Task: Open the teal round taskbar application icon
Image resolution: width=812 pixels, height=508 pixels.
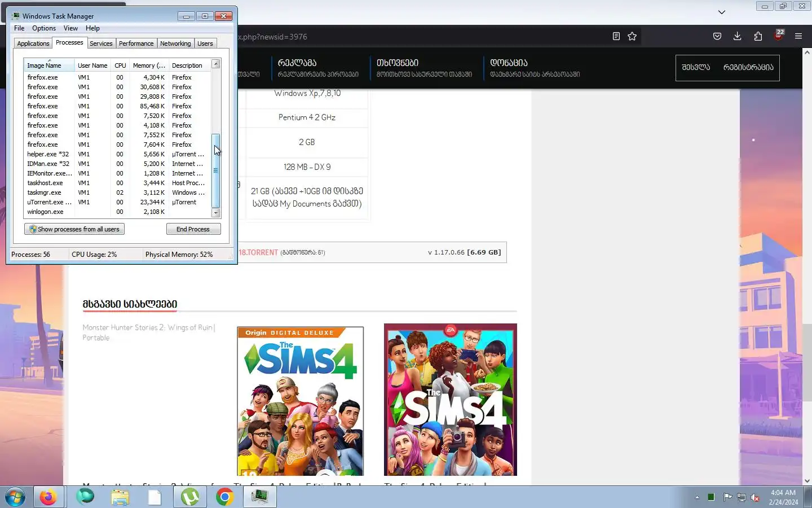Action: point(85,497)
